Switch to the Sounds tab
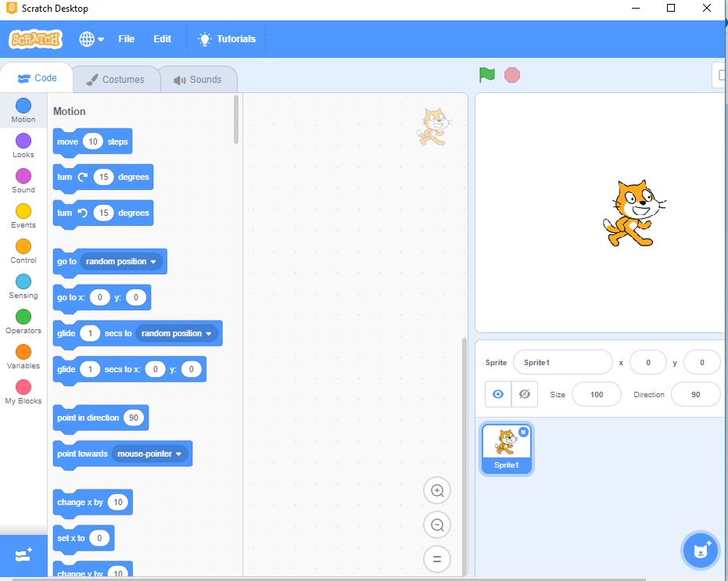Image resolution: width=728 pixels, height=581 pixels. tap(198, 80)
